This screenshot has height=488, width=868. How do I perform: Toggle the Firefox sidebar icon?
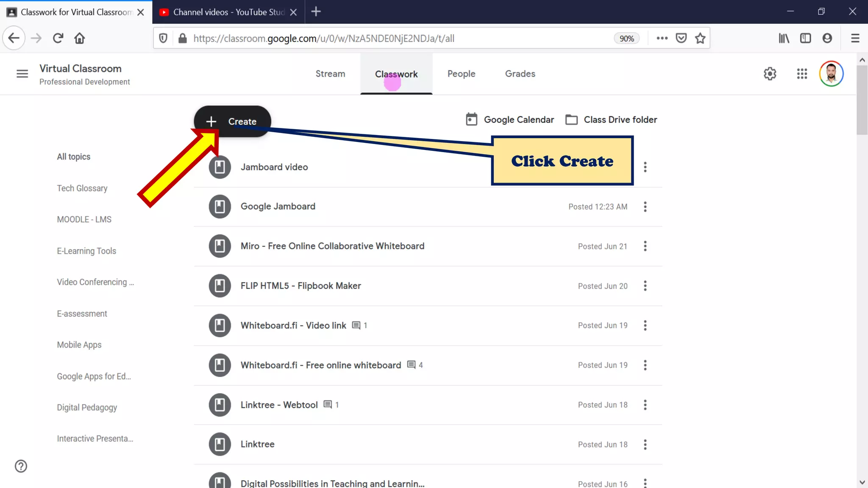tap(805, 38)
